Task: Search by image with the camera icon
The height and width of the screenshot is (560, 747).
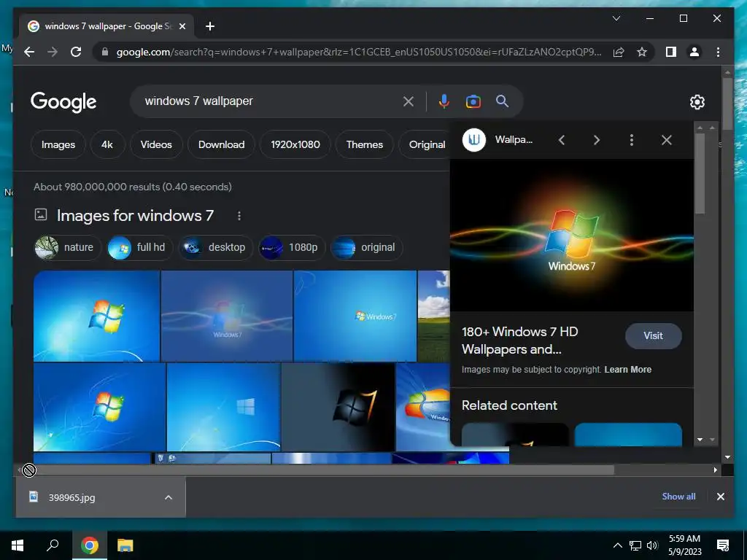Action: pos(473,101)
